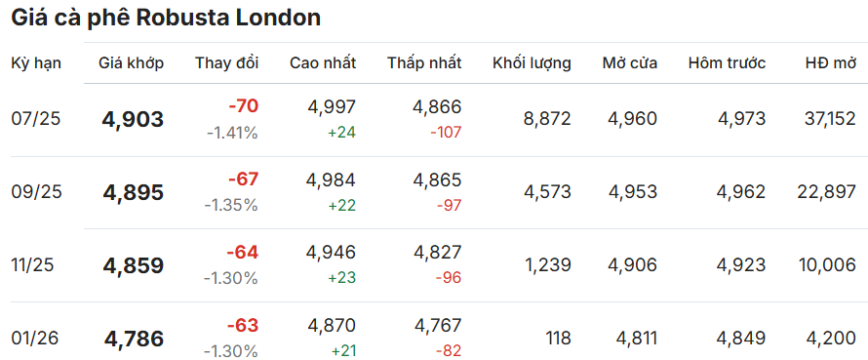Select the 07/25 contract row label
Screen dimensions: 868x360
tap(35, 119)
